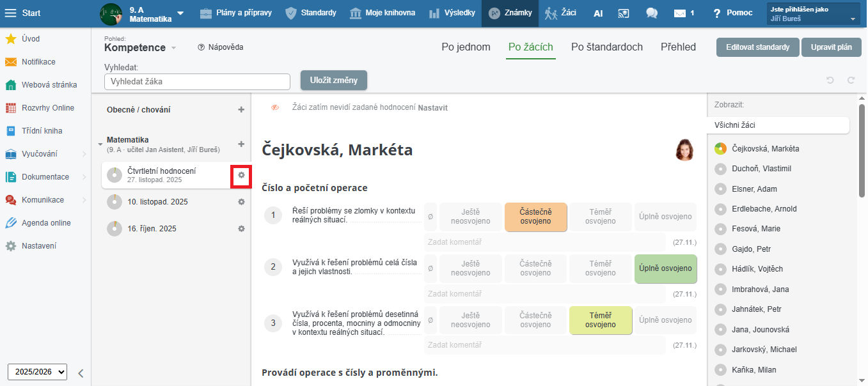The width and height of the screenshot is (868, 386).
Task: Open Třídní kniha in the sidebar
Action: click(x=42, y=131)
